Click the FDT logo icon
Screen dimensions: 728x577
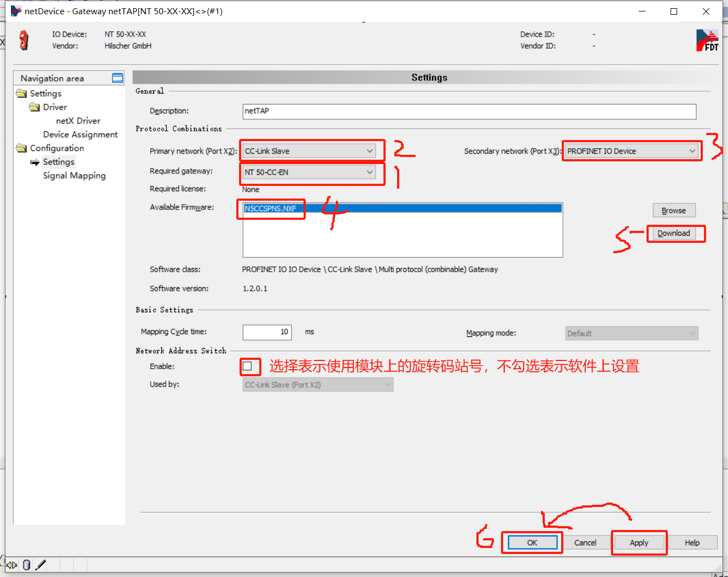tap(707, 40)
